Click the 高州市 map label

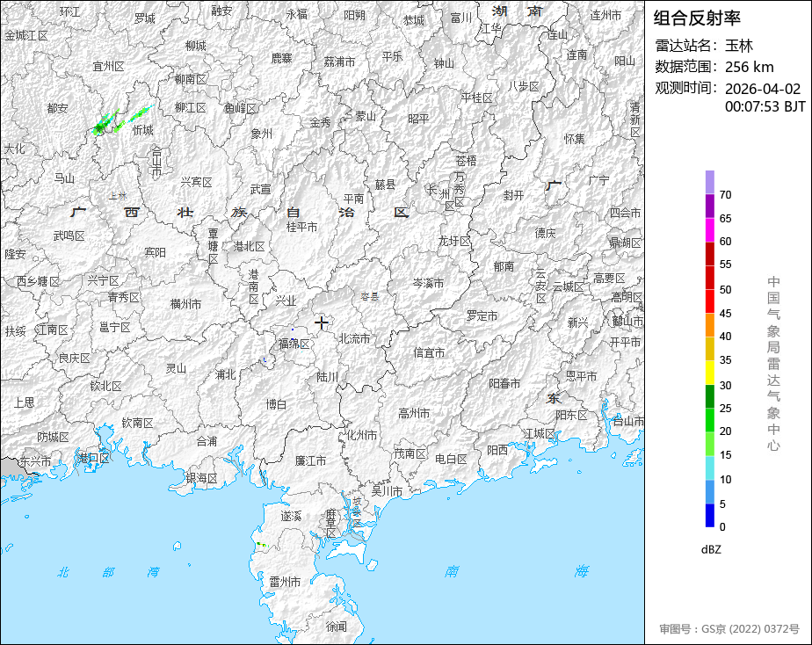414,412
